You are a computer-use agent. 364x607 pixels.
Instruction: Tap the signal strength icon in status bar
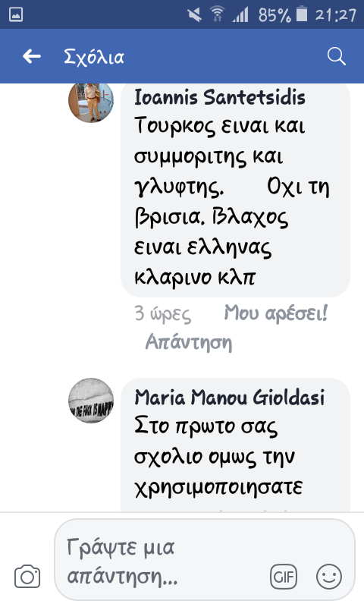240,14
